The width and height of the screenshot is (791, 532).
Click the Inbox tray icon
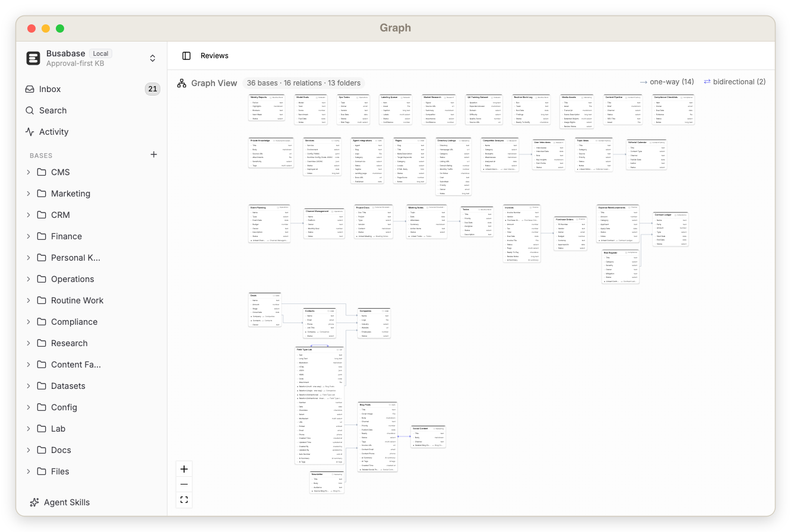coord(30,89)
